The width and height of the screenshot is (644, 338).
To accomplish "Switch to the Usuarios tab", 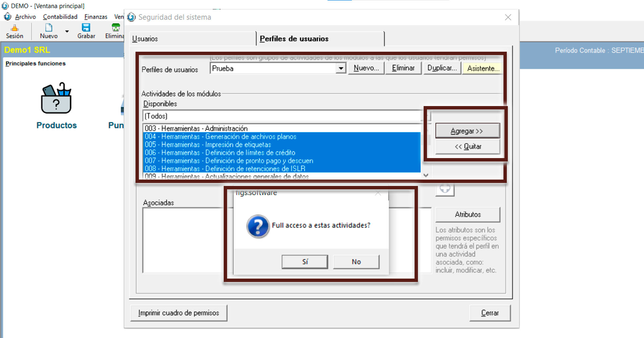I will [145, 39].
